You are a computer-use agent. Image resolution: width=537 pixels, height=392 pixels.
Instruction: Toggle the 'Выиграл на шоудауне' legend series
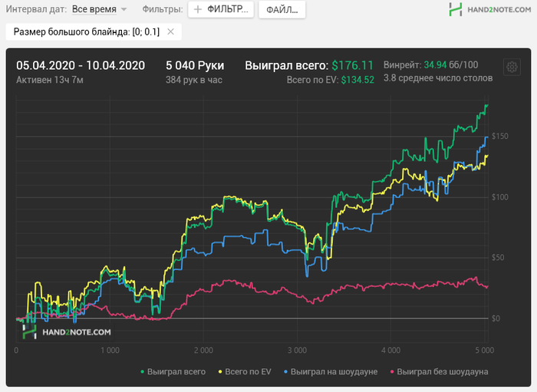click(x=331, y=371)
